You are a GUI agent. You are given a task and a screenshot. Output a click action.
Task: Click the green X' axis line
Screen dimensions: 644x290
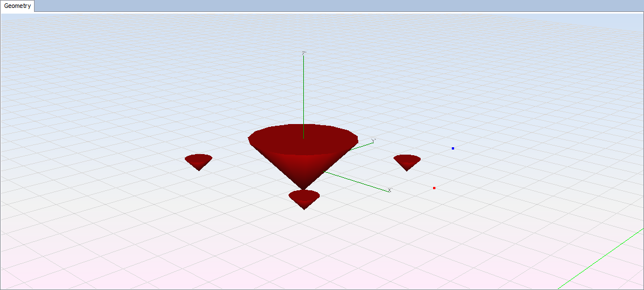pyautogui.click(x=357, y=181)
